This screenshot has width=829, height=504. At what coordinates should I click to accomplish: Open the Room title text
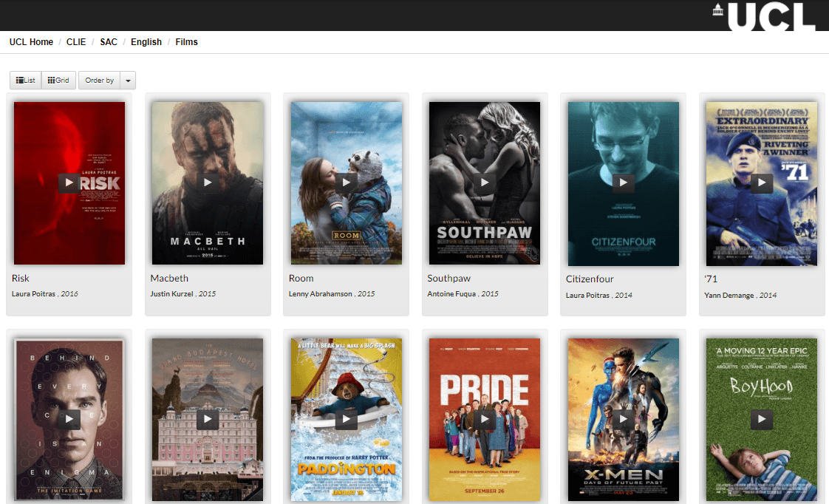click(x=301, y=278)
